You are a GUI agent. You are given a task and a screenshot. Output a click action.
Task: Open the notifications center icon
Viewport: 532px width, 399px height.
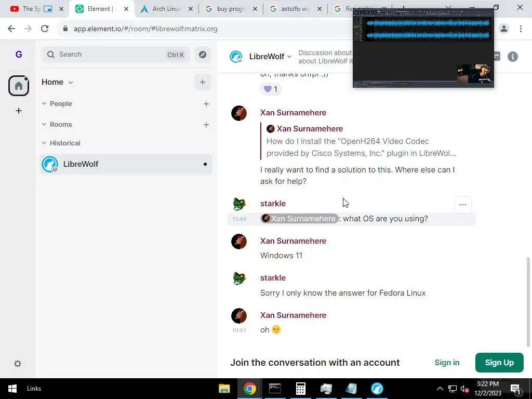tap(515, 389)
